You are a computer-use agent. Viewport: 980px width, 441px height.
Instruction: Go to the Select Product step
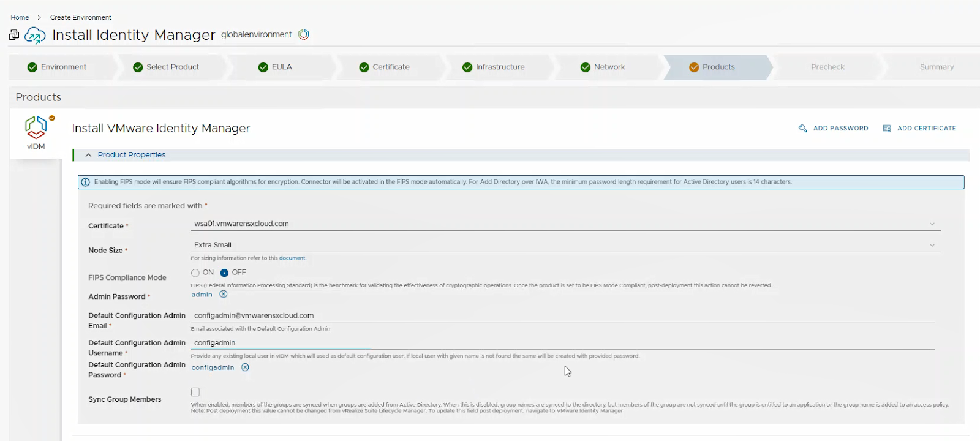171,67
